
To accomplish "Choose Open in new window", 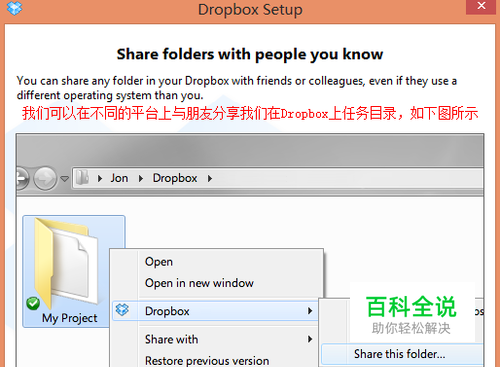I will click(199, 283).
